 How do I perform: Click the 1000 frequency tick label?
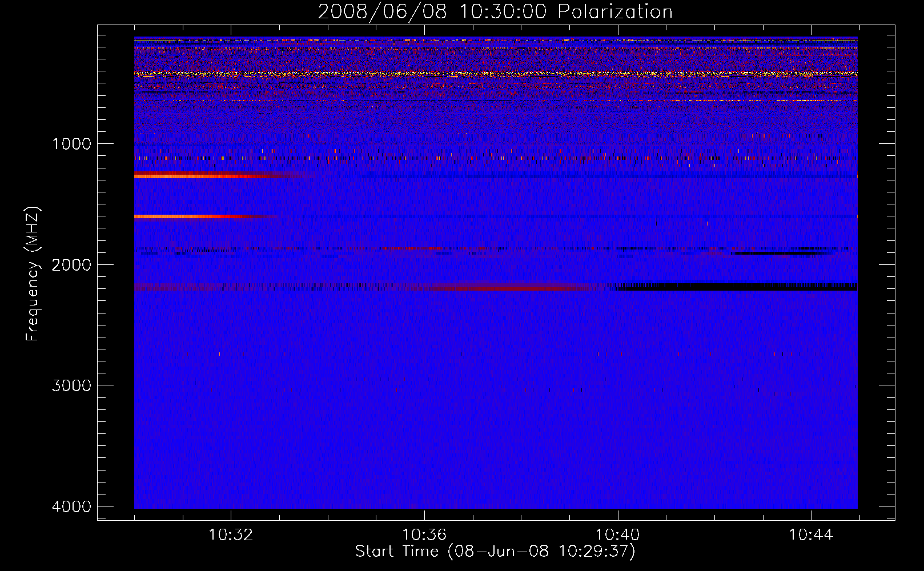71,143
